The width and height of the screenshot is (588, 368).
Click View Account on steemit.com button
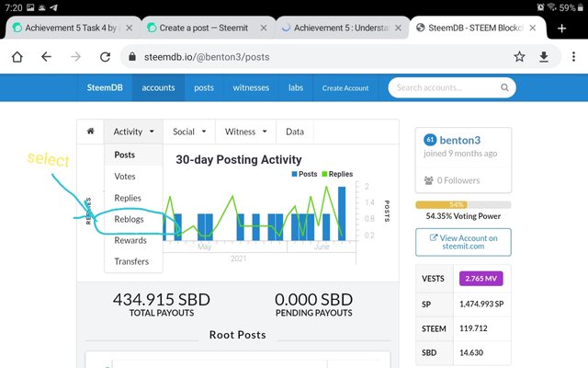point(463,242)
